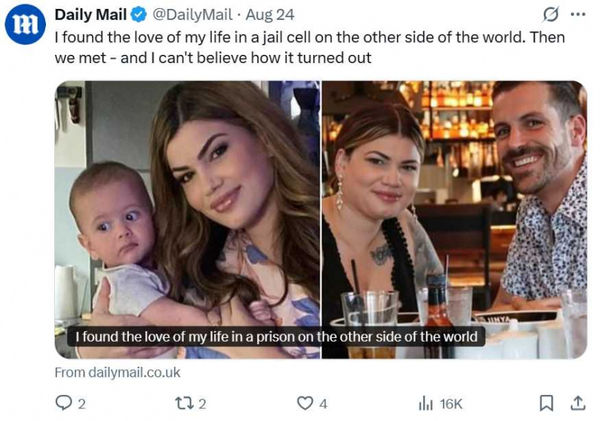This screenshot has height=421, width=600.
Task: Click the like count of 4
Action: pos(322,403)
